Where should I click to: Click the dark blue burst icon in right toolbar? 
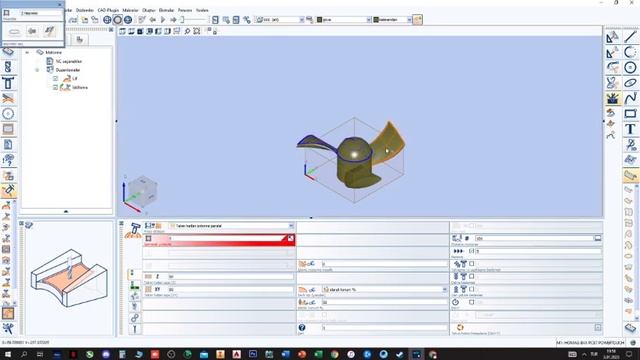point(612,98)
